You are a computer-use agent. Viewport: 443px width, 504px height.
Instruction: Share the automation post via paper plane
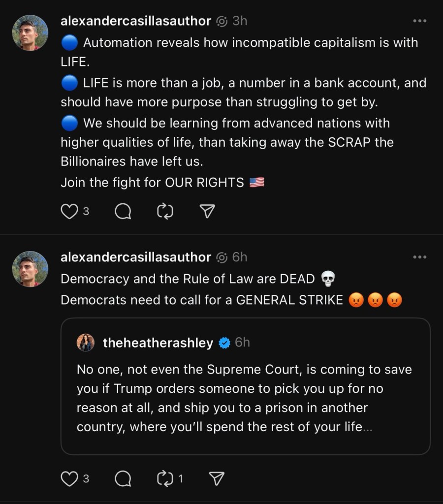(x=207, y=212)
